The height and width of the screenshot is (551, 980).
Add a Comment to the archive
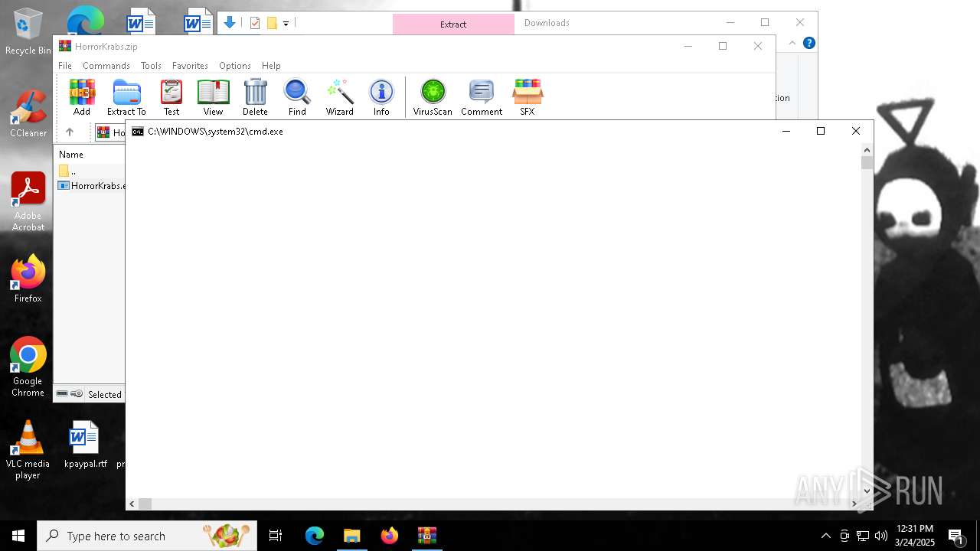tap(482, 97)
